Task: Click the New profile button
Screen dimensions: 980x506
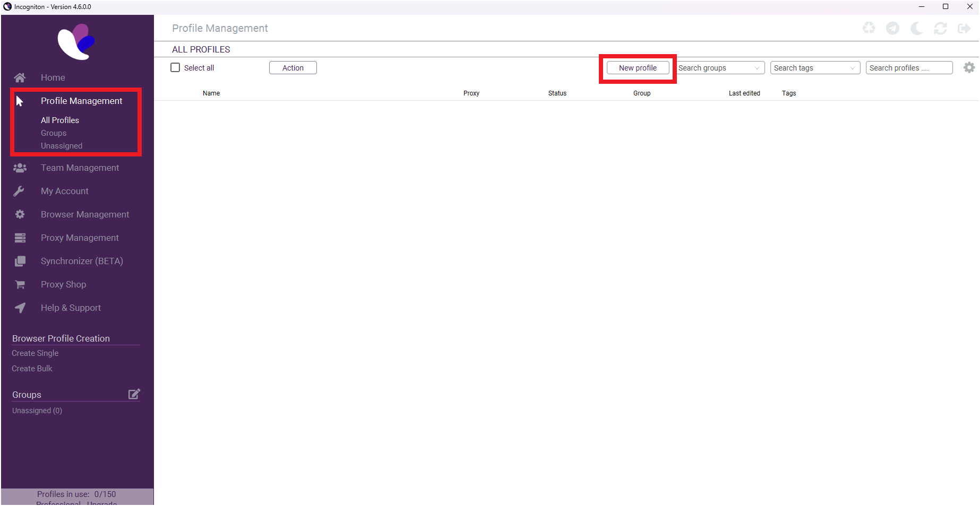Action: pyautogui.click(x=637, y=68)
